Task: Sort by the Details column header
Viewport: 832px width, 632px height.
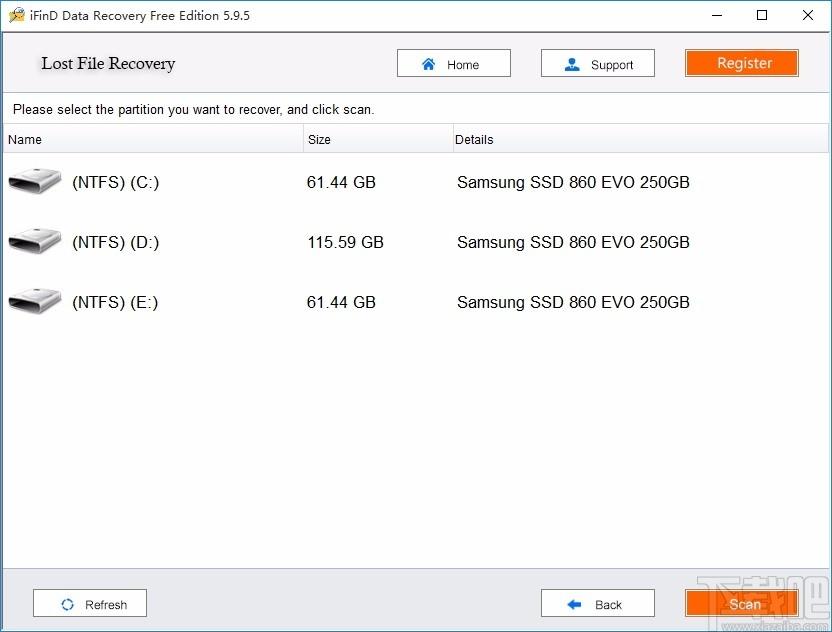Action: click(x=640, y=139)
